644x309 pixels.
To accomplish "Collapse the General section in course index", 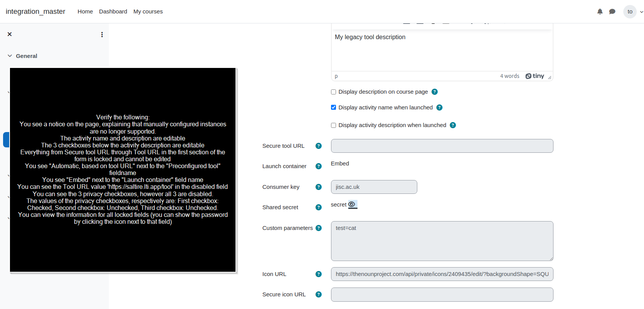I will coord(10,56).
